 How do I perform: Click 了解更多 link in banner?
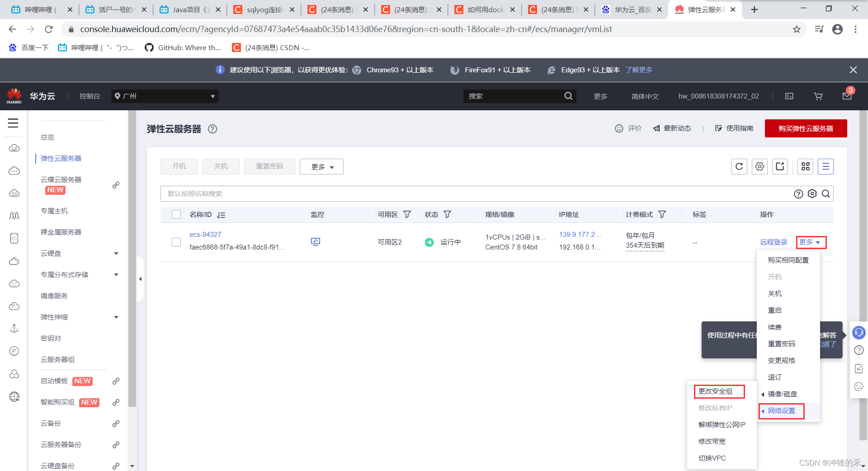(x=639, y=70)
